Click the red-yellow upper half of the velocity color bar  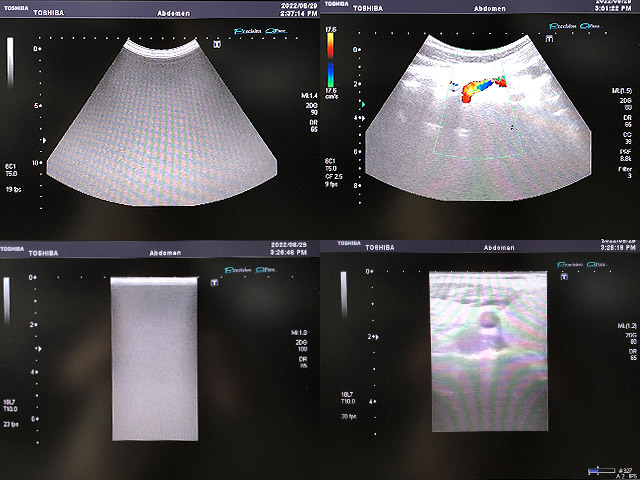tap(330, 45)
